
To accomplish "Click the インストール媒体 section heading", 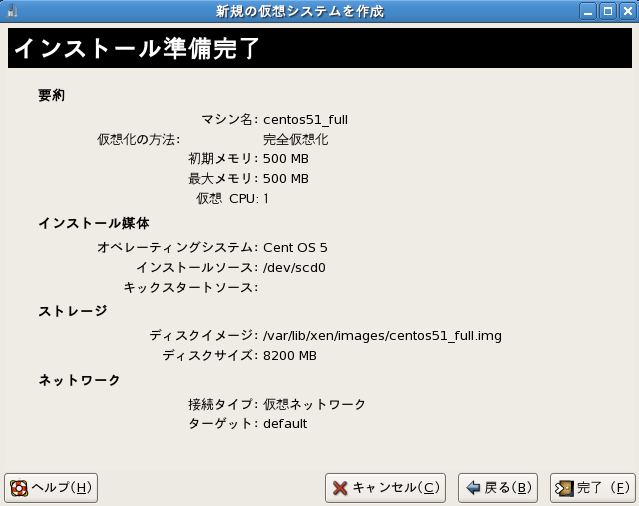I will (94, 223).
